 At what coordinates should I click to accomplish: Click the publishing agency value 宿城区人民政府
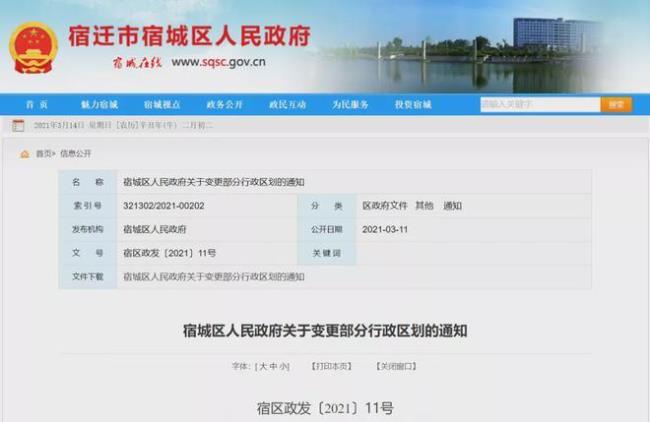pos(155,229)
